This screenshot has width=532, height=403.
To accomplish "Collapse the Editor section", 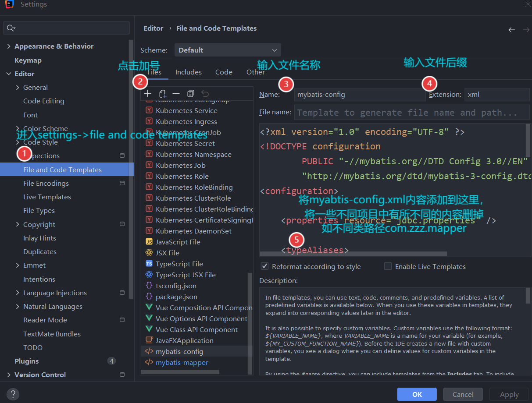I will 9,74.
